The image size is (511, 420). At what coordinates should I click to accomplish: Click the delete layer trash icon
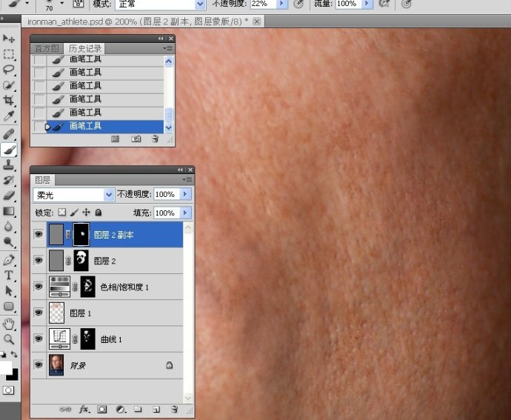174,409
